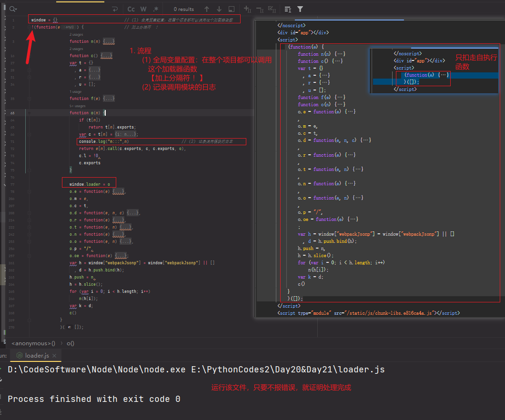Expand folded body of o.oe function
This screenshot has height=420, width=505.
point(121,256)
